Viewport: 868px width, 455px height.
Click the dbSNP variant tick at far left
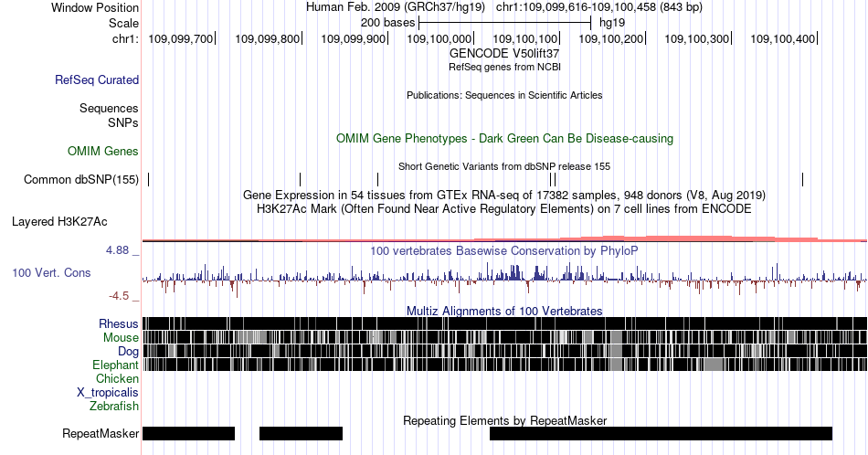(148, 179)
